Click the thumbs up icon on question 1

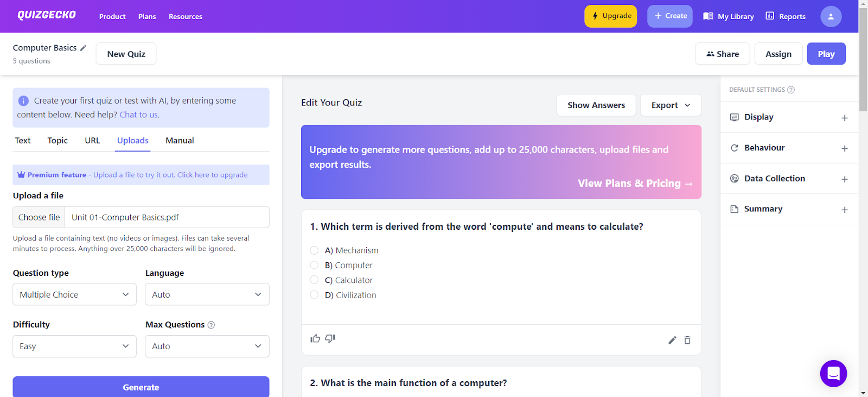pos(315,338)
